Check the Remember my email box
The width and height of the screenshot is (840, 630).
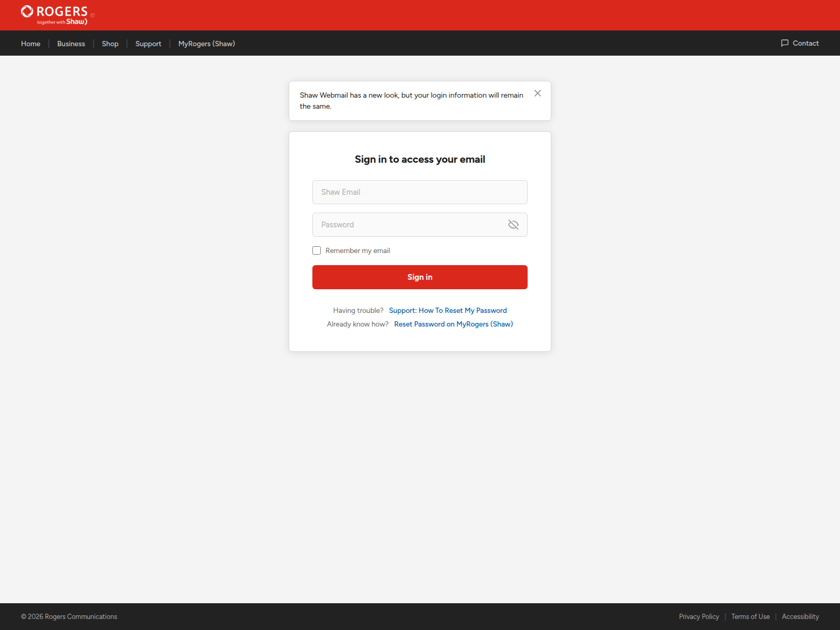coord(317,250)
